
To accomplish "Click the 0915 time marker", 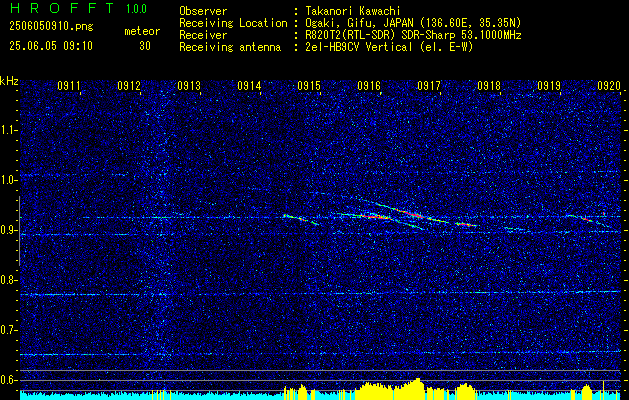I will coord(309,85).
